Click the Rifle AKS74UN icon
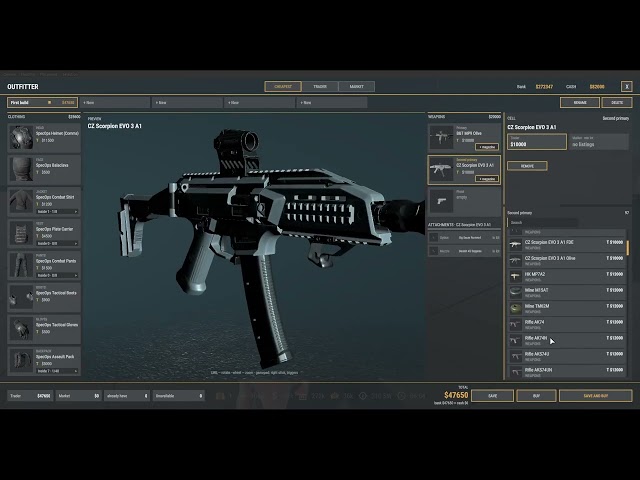 516,372
